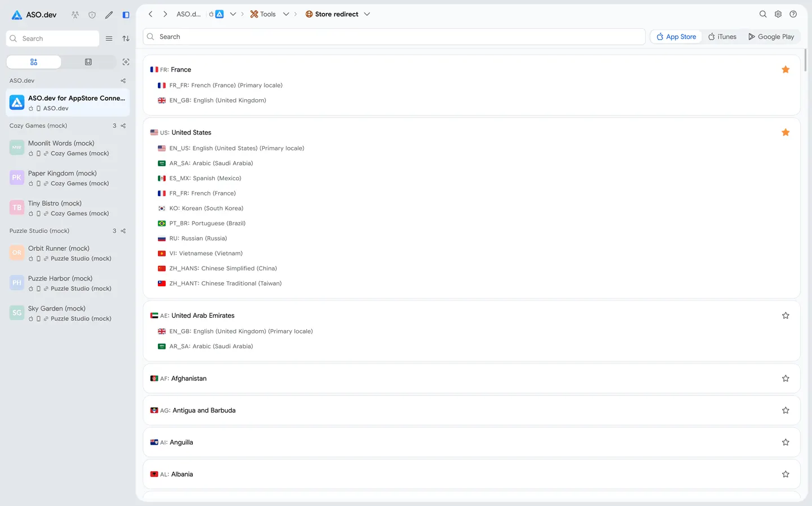The image size is (812, 506).
Task: Switch to the grid apps view tab
Action: coord(34,62)
